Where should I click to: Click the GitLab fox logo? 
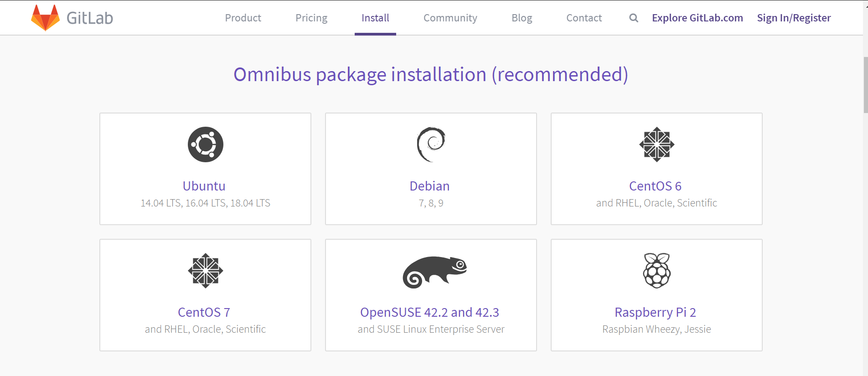point(45,18)
